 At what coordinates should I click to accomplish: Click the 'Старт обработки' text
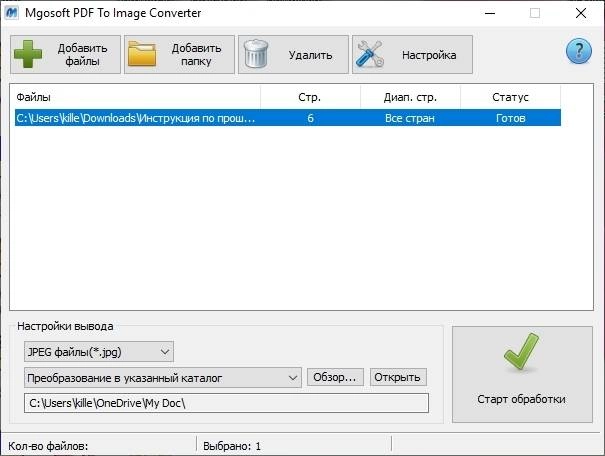(x=521, y=399)
